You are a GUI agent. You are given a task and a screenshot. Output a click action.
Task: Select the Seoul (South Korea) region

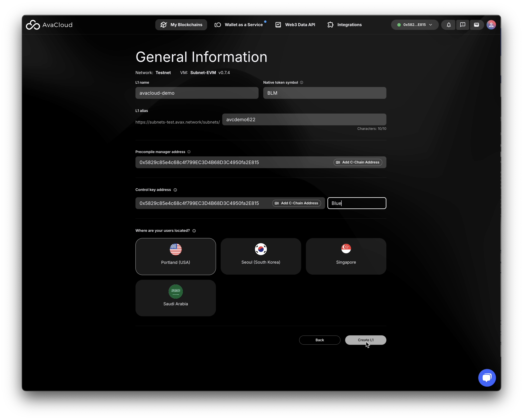pos(261,257)
